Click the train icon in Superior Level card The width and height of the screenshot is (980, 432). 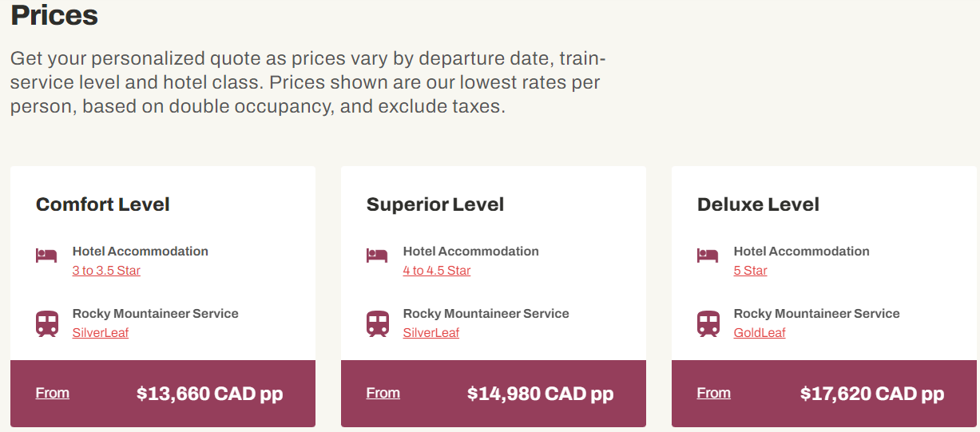pyautogui.click(x=378, y=323)
